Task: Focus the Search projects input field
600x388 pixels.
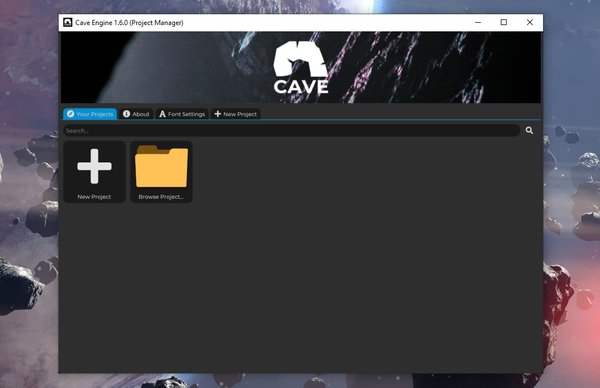Action: 292,130
